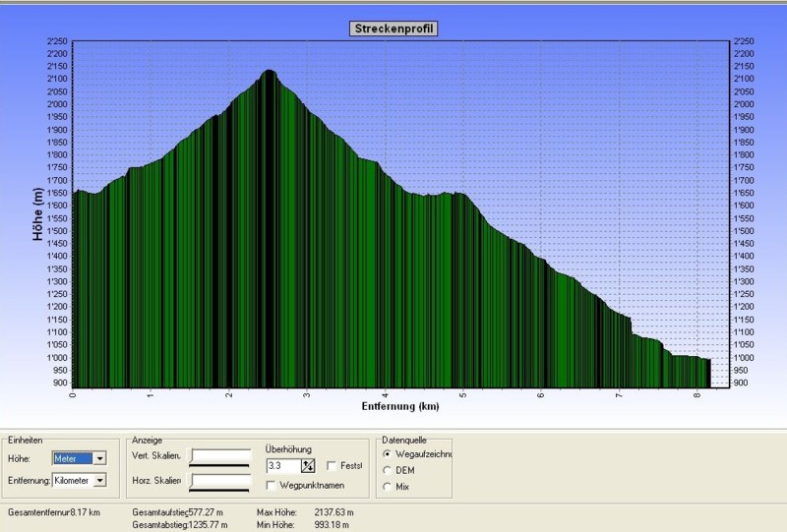The width and height of the screenshot is (787, 532).
Task: Click the highest peak of the elevation profile
Action: point(268,72)
